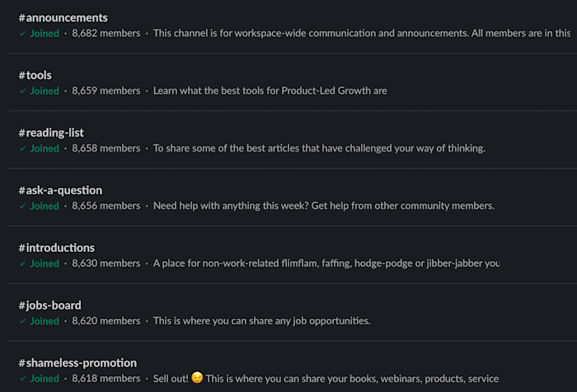Open the #jobs-board channel
This screenshot has width=577, height=392.
pyautogui.click(x=49, y=306)
